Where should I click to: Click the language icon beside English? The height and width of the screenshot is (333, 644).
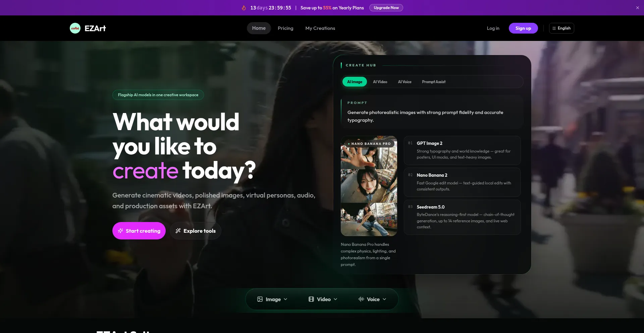coord(554,29)
